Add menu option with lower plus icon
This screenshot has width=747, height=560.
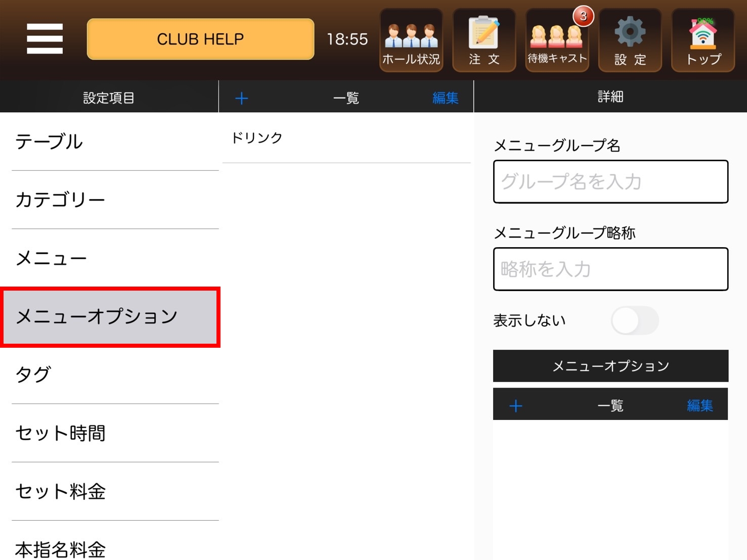(x=516, y=406)
